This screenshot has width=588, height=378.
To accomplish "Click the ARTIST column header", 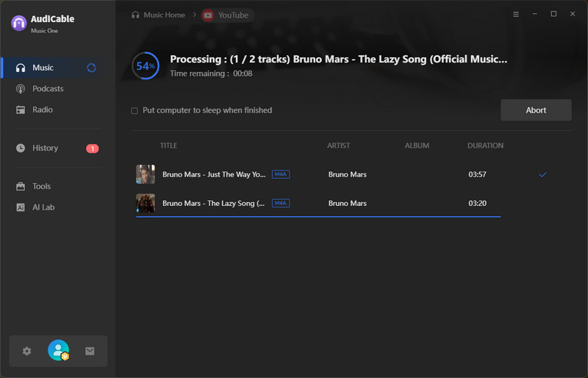I will click(x=338, y=146).
